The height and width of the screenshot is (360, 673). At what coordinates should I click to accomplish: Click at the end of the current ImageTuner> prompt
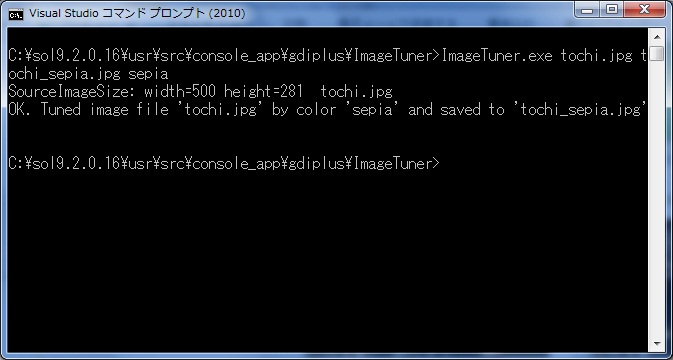coord(443,163)
